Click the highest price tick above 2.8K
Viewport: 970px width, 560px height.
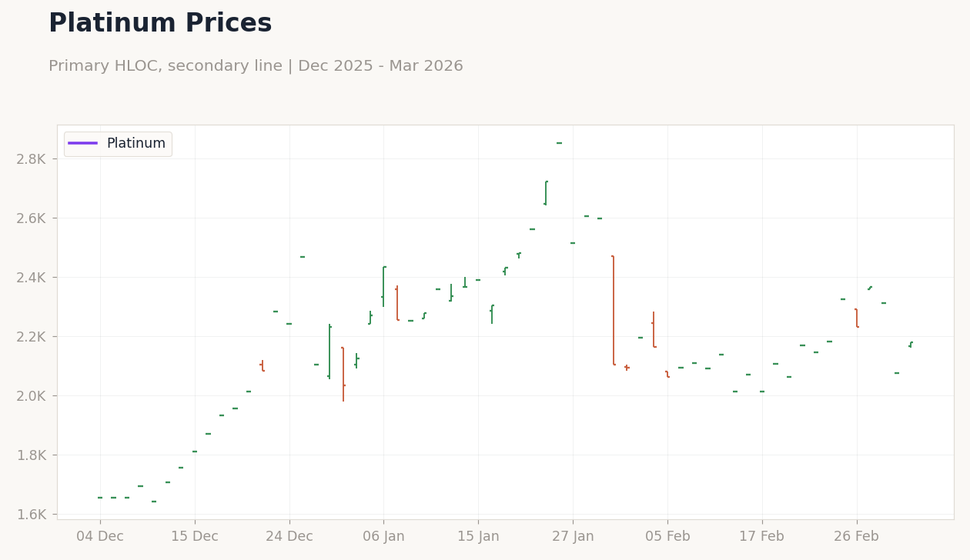pyautogui.click(x=560, y=143)
